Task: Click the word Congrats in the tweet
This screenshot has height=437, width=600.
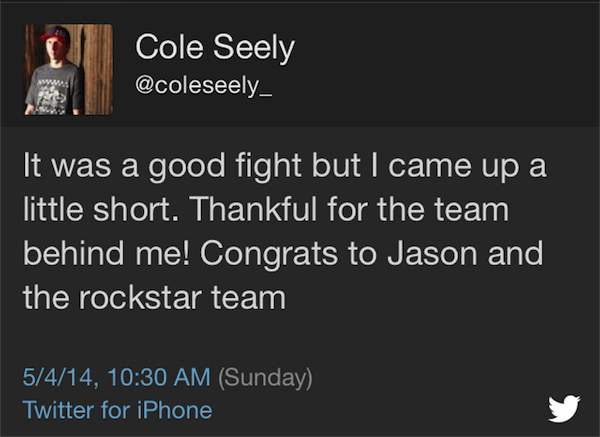Action: coord(270,252)
